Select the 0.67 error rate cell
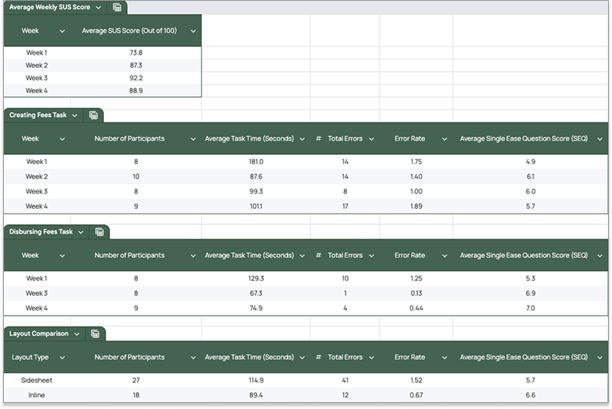This screenshot has height=409, width=612. 416,395
